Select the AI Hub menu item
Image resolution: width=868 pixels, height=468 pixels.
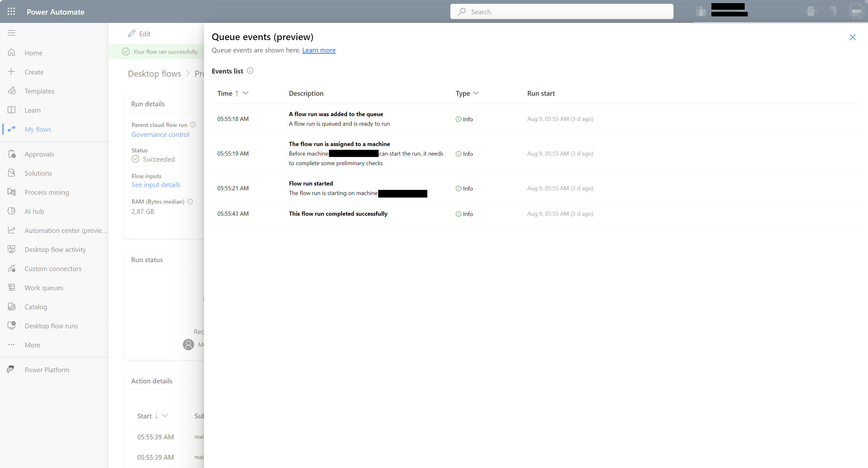point(35,211)
